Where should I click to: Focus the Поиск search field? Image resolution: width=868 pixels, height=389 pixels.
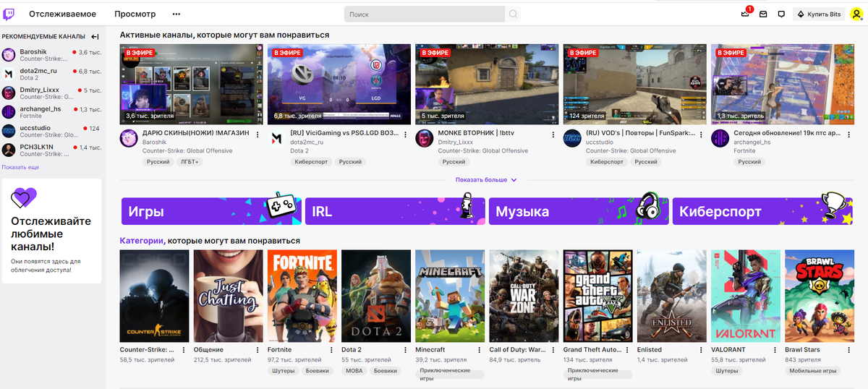tap(425, 14)
